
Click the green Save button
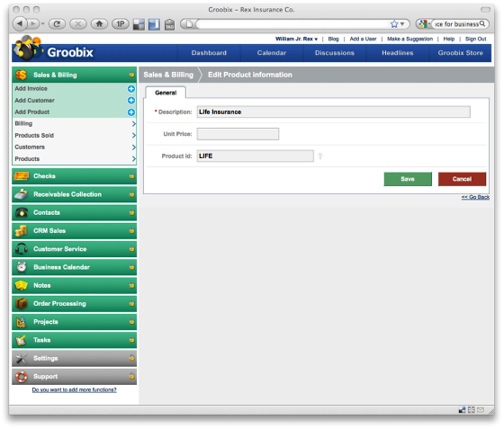[408, 179]
